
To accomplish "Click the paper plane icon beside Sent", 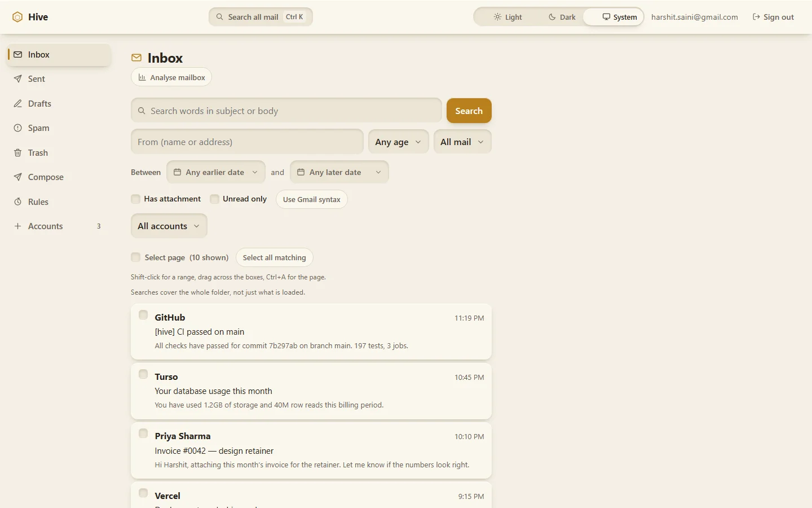I will (x=18, y=79).
